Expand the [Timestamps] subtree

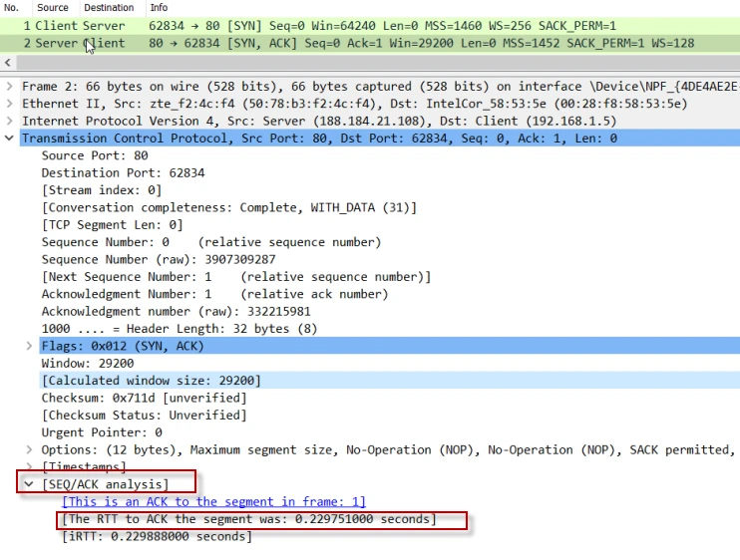coord(29,466)
